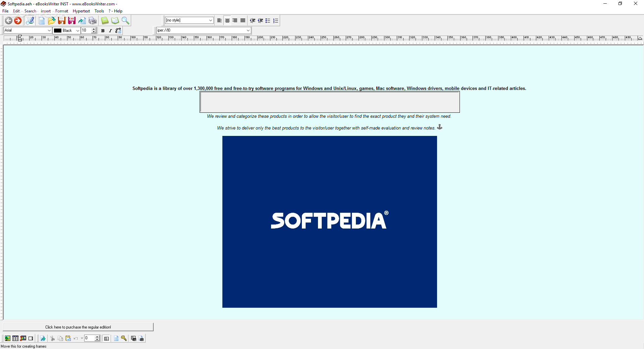This screenshot has width=644, height=349.
Task: Open the Search menu
Action: tap(30, 11)
